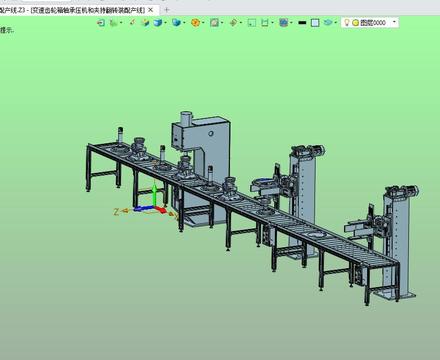Open a new tab with plus button
440x360 pixels.
tap(167, 10)
